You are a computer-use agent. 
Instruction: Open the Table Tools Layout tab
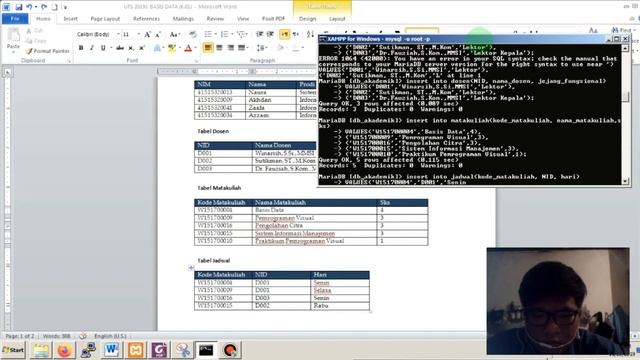click(337, 19)
